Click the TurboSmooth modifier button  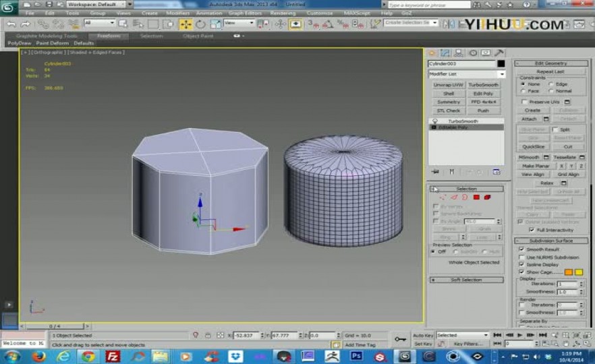coord(483,85)
